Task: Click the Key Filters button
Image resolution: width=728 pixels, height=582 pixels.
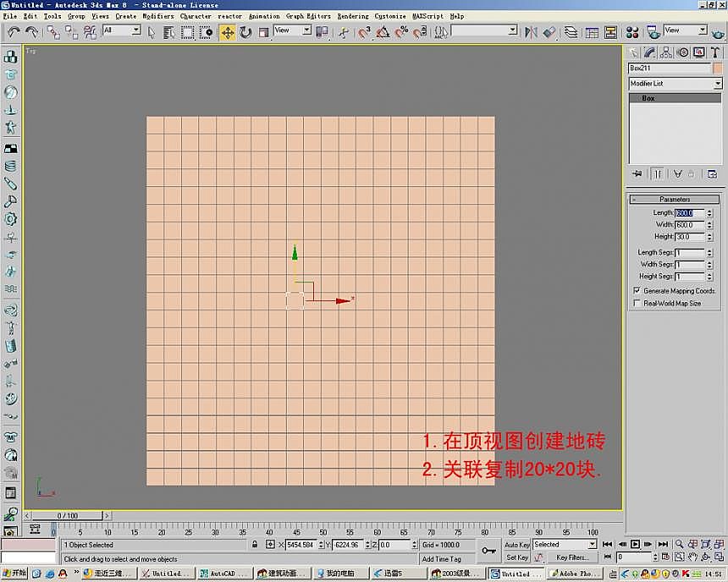Action: (x=571, y=557)
